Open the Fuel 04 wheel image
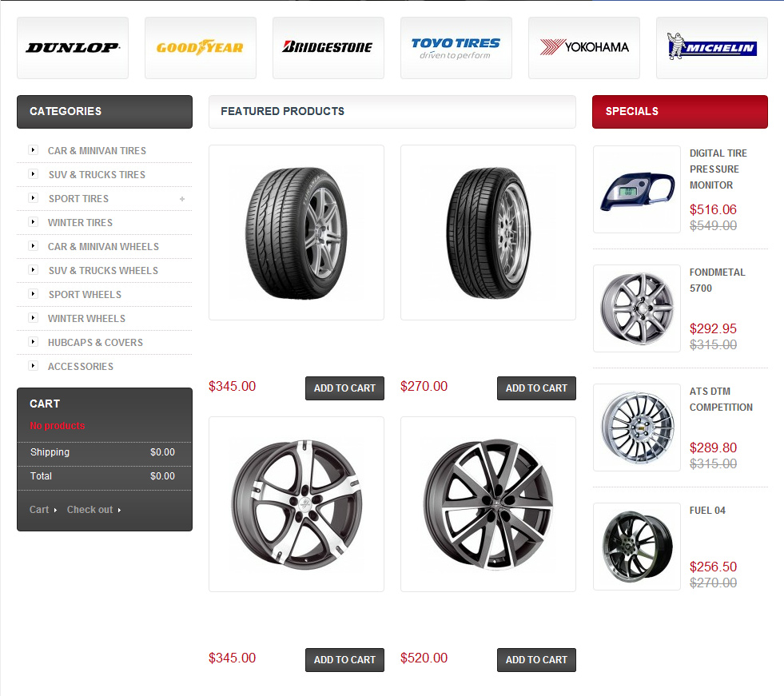The image size is (784, 696). 636,547
